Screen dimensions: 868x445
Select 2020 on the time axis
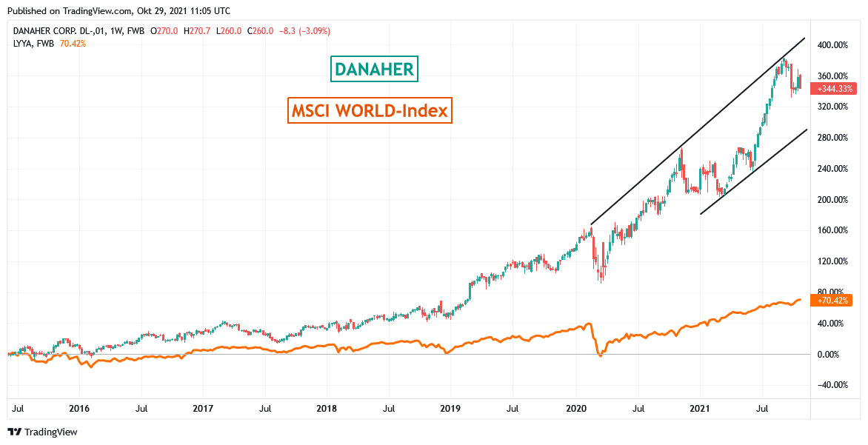click(x=575, y=408)
